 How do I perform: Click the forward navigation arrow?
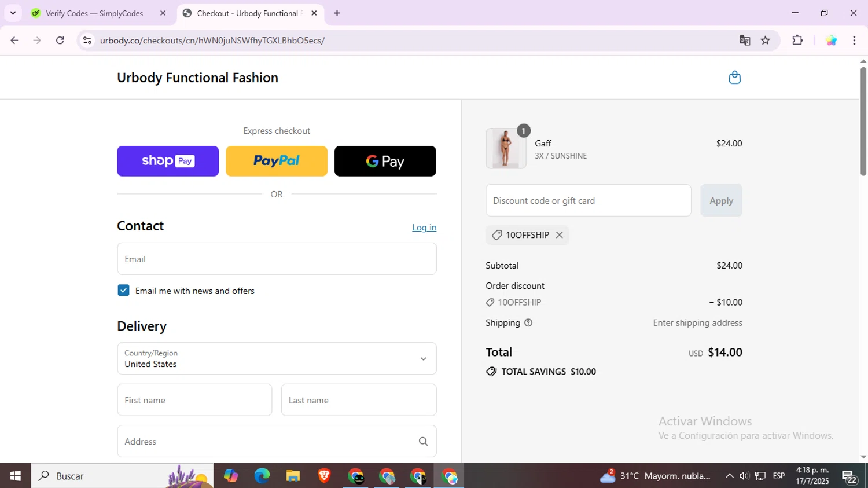[37, 41]
